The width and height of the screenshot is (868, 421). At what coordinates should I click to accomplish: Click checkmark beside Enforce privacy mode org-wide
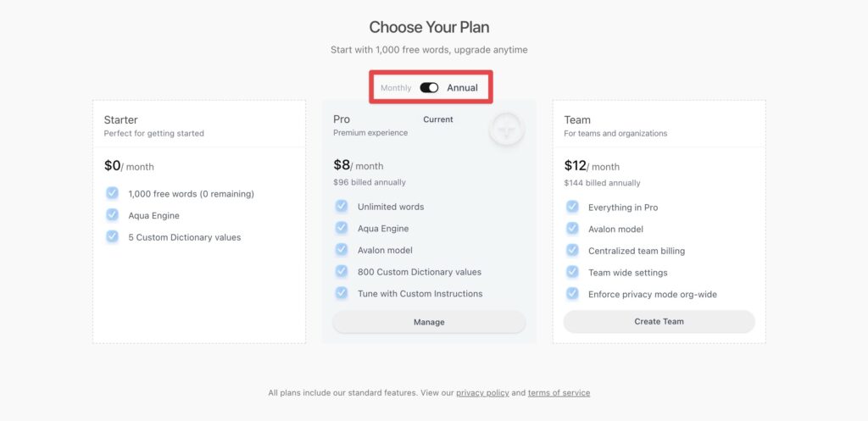pos(572,294)
